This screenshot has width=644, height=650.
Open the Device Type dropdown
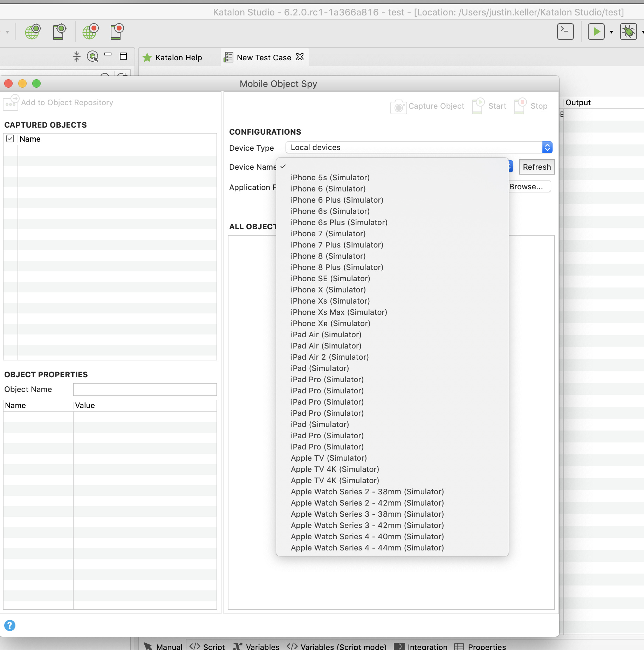tap(419, 147)
